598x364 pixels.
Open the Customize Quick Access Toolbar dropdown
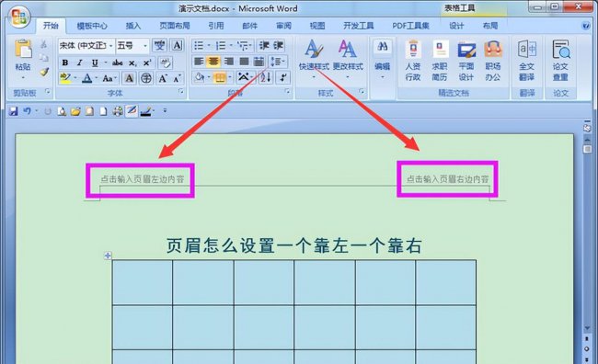coord(165,111)
